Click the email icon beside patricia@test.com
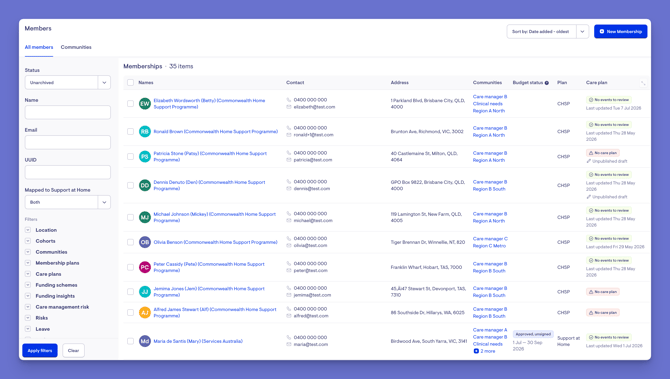The image size is (670, 379). [x=289, y=160]
